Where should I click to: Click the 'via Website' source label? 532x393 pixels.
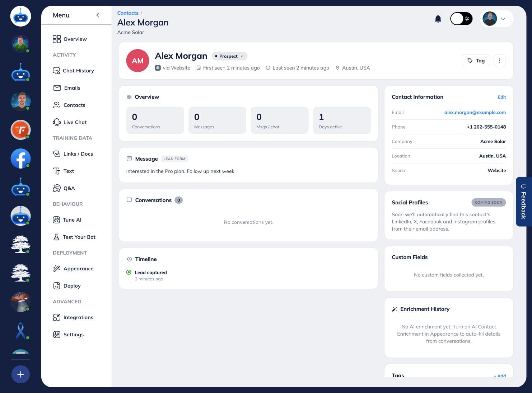pyautogui.click(x=173, y=68)
